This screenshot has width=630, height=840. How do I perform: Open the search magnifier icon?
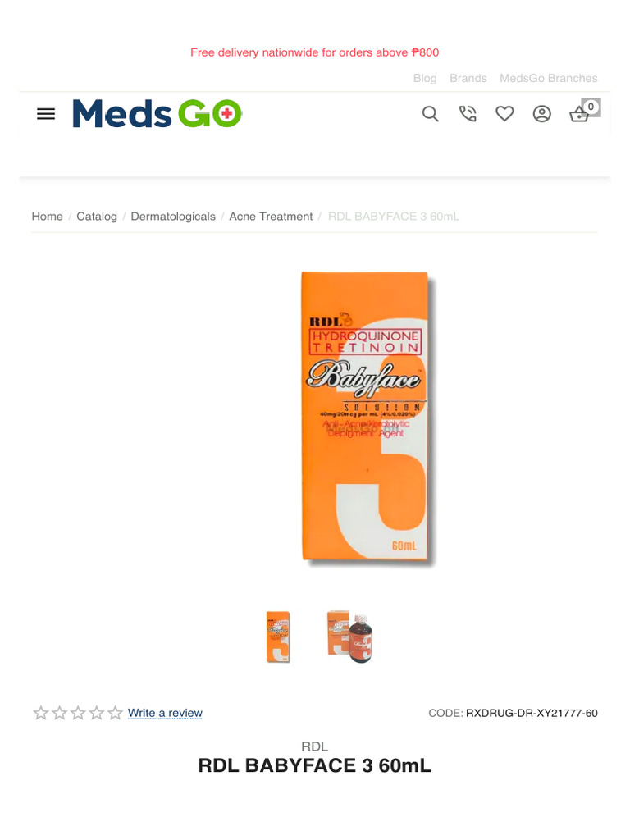(430, 113)
